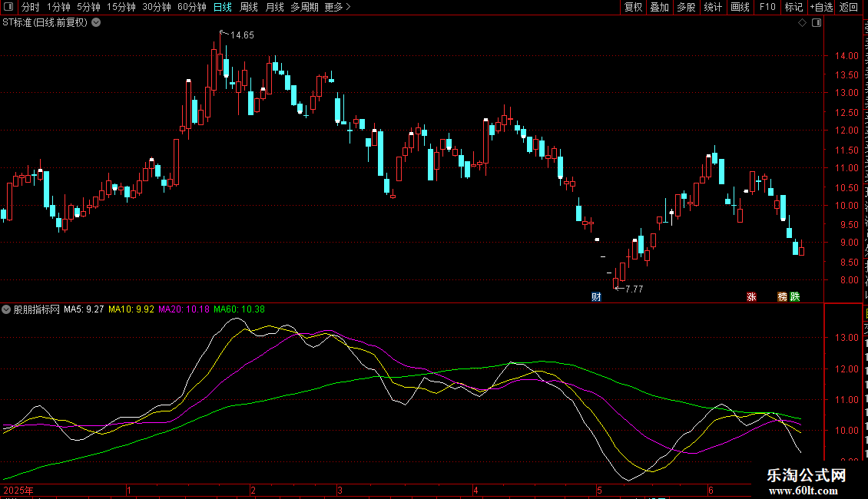This screenshot has height=499, width=868.
Task: Expand the 股朋指标网 indicator dropdown
Action: [x=6, y=309]
